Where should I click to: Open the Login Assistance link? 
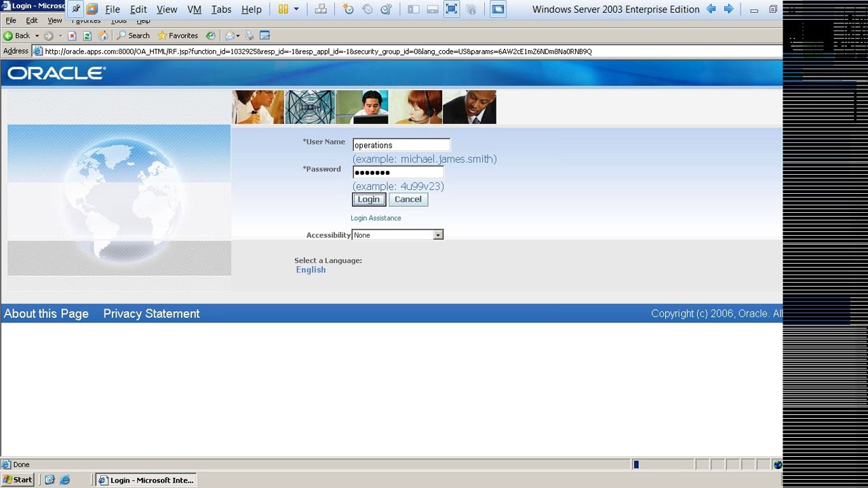click(376, 218)
